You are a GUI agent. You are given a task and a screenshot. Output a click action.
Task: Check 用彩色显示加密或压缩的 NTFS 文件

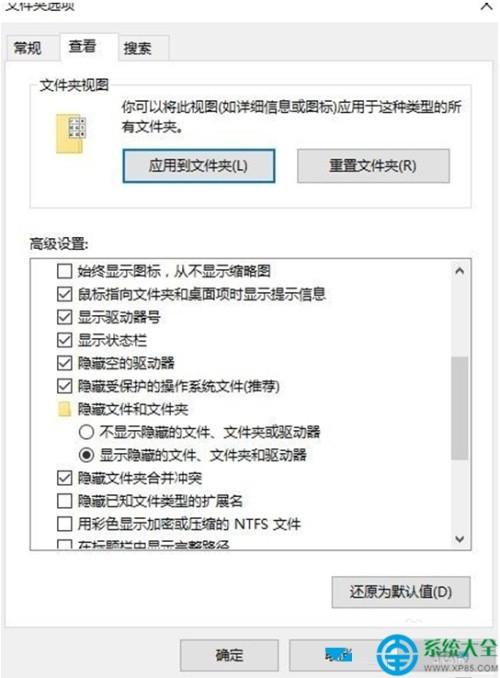pos(64,524)
